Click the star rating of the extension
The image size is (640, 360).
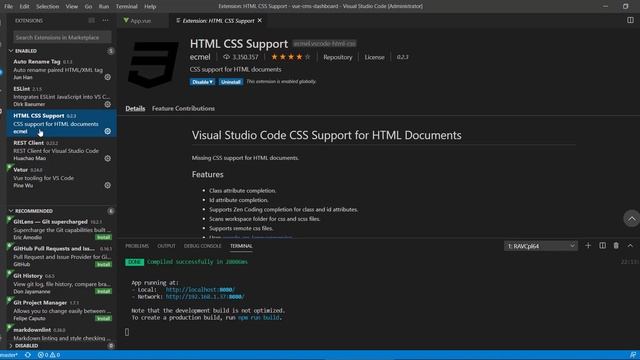(x=291, y=57)
